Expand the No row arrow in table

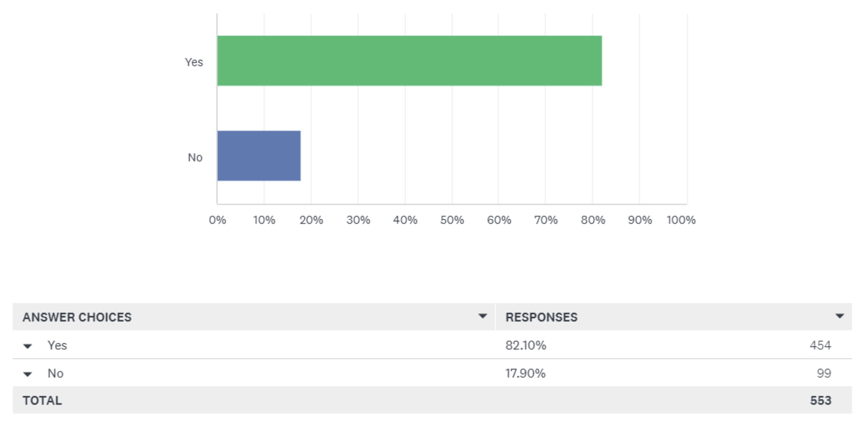28,374
